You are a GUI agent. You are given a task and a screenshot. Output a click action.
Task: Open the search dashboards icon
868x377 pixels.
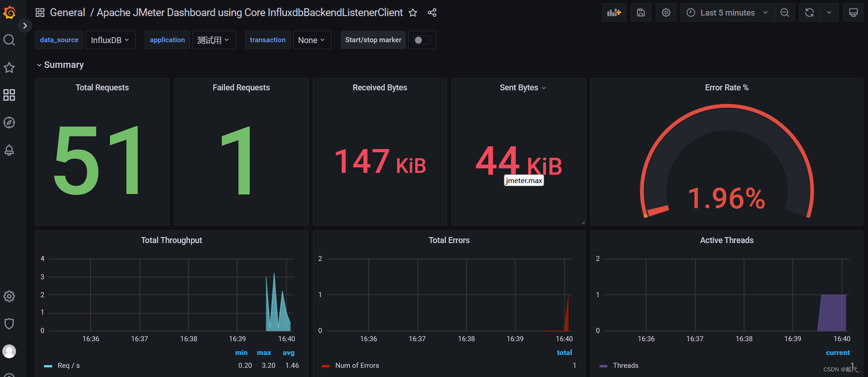point(9,40)
